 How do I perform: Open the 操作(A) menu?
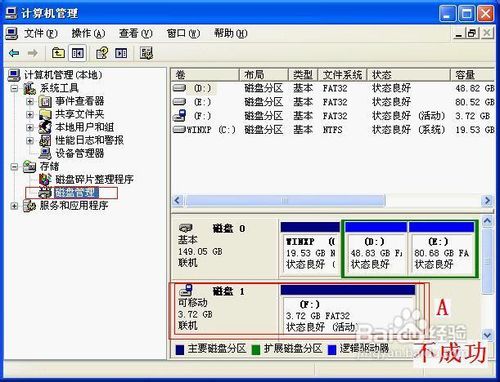click(88, 34)
